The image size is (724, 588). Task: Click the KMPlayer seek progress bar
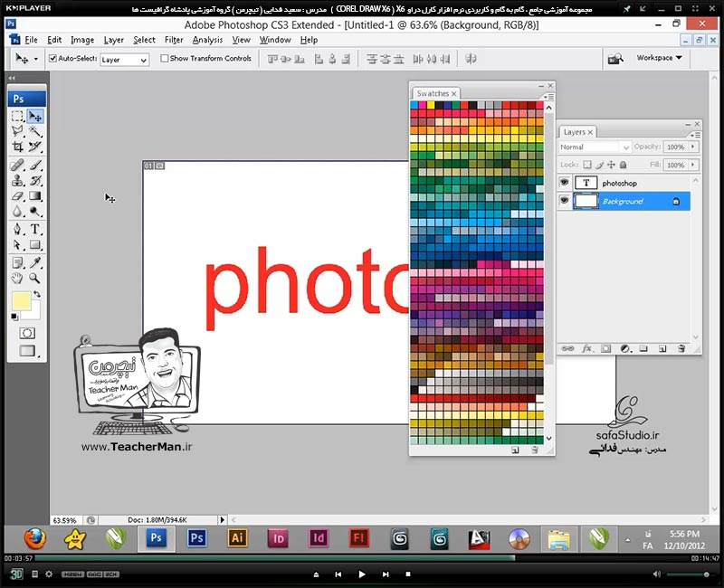point(361,558)
